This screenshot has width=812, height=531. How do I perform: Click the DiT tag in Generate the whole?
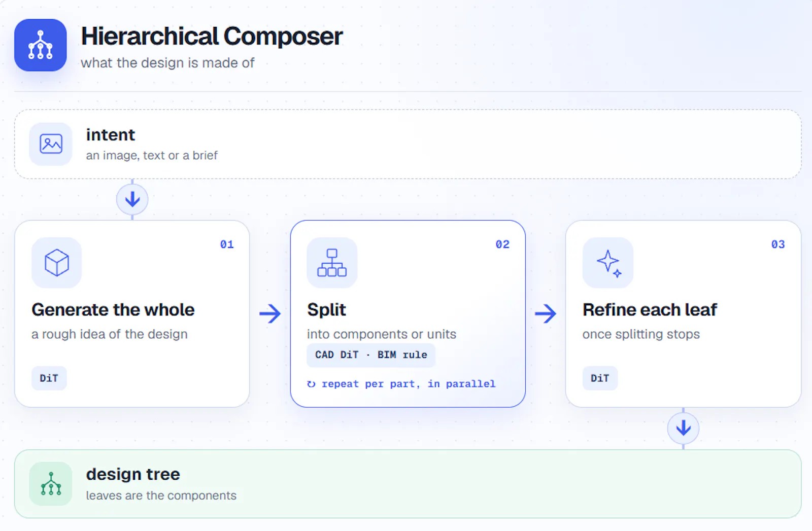tap(49, 378)
